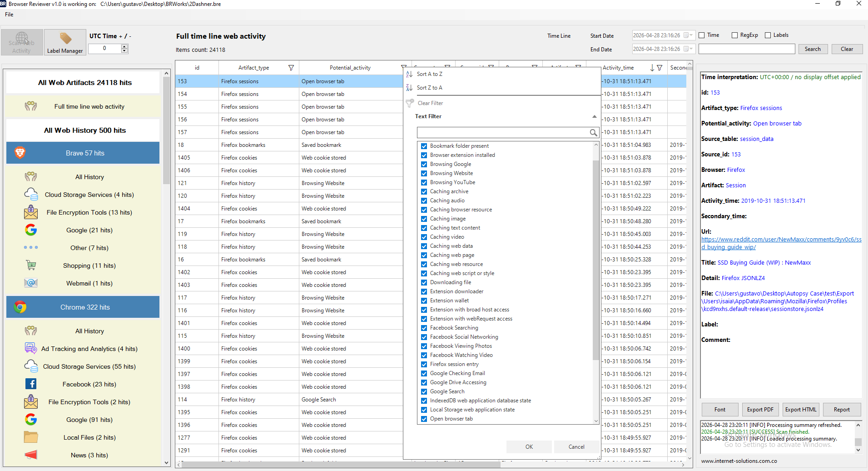Click the Sort A to Z icon
The height and width of the screenshot is (471, 868).
click(409, 74)
